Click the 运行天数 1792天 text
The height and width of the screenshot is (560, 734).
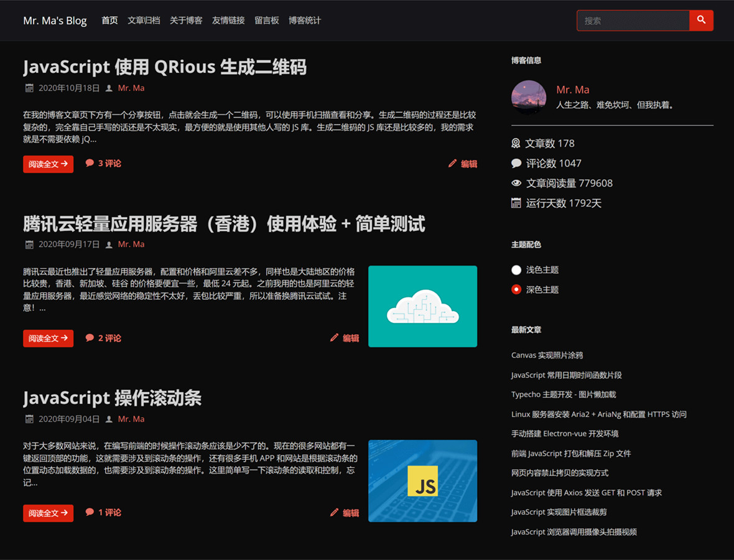(564, 203)
